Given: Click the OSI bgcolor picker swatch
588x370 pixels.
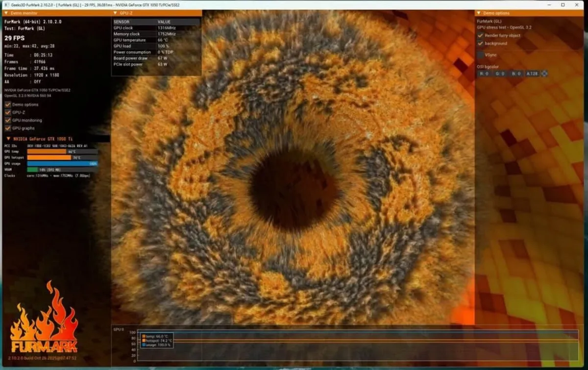Looking at the screenshot, I should pos(544,74).
